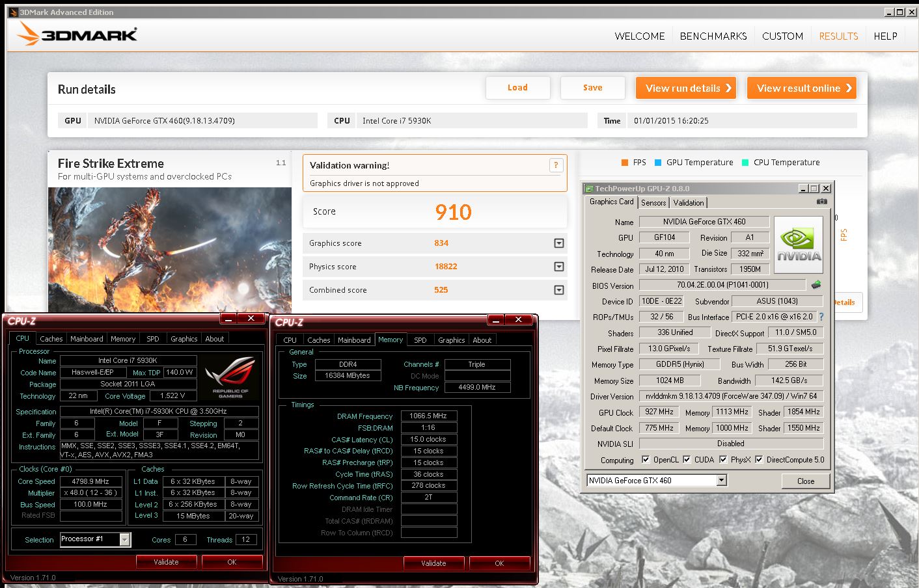
Task: Click BIOS Version field in GPU-Z
Action: pos(722,285)
